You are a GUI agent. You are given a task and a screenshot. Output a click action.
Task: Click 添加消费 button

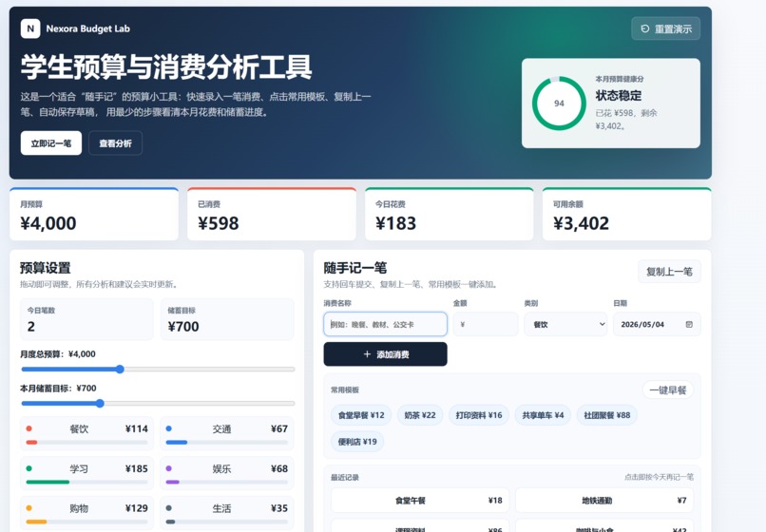tap(386, 354)
